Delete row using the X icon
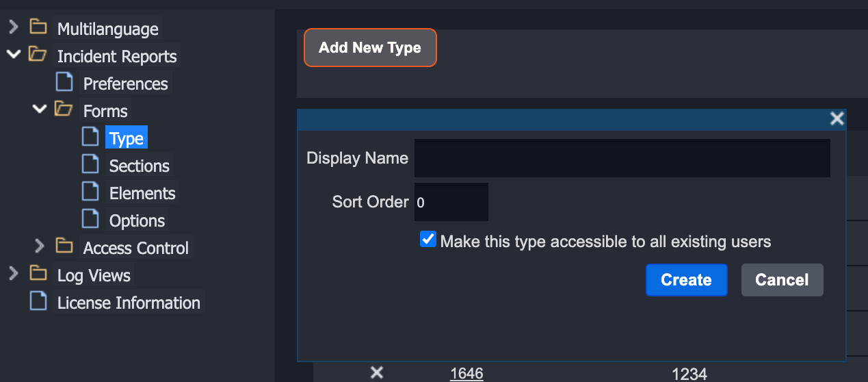This screenshot has width=868, height=382. (376, 372)
